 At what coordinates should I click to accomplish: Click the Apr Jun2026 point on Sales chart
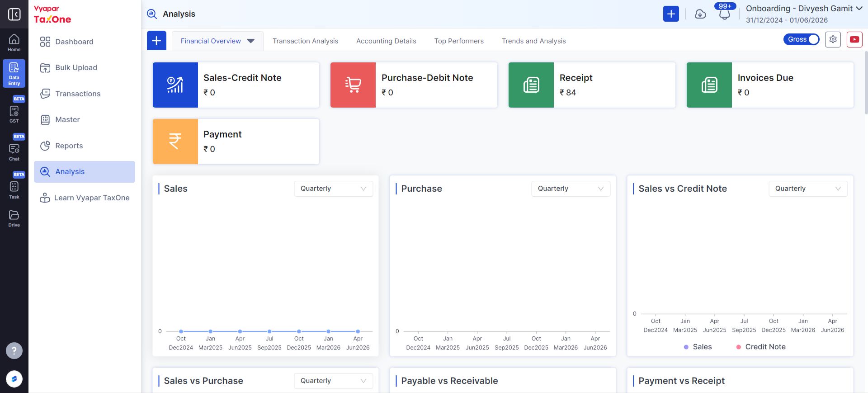358,331
